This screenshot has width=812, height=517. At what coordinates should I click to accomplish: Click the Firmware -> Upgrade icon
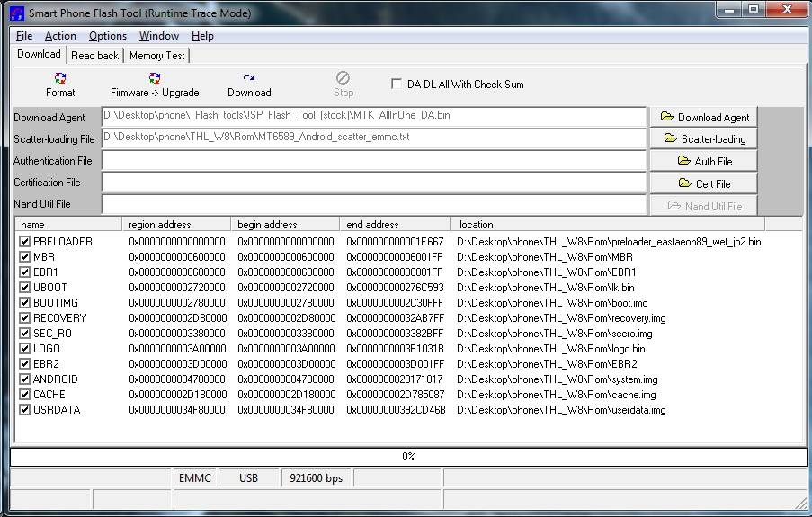pos(155,80)
